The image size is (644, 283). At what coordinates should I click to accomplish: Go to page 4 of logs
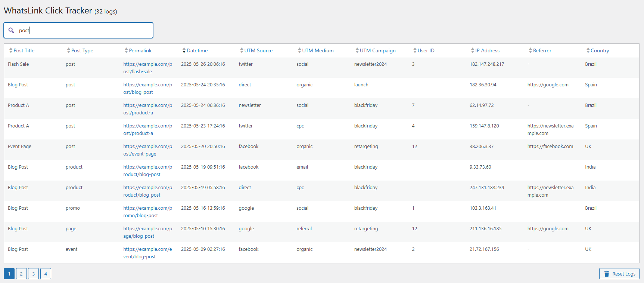46,274
